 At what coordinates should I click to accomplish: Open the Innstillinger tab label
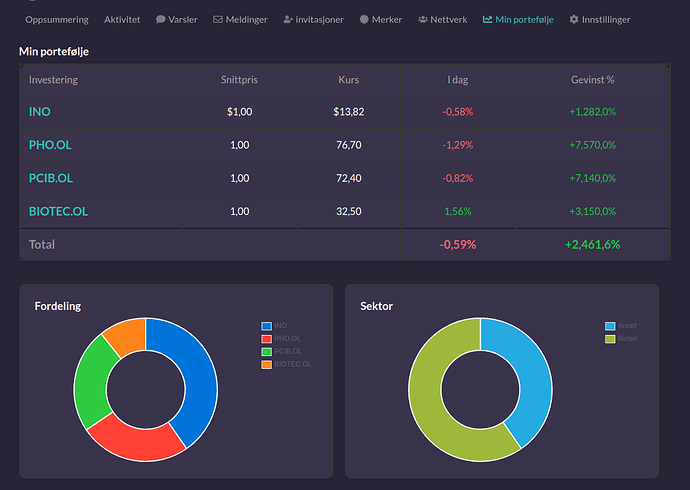point(606,20)
